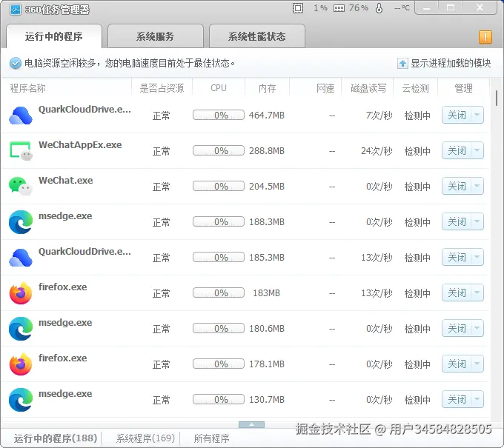Close the 185.3MB QuarkCloudDrive process
The width and height of the screenshot is (504, 448).
pos(457,257)
